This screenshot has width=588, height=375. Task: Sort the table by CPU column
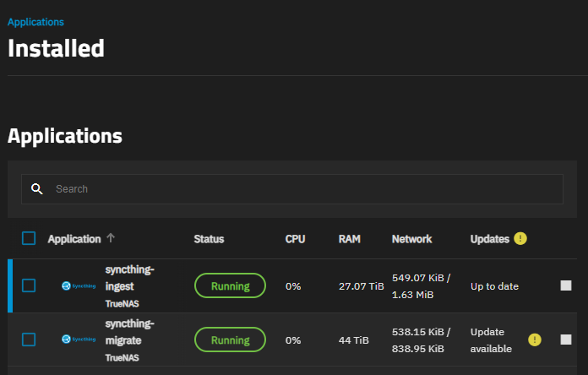click(x=295, y=239)
